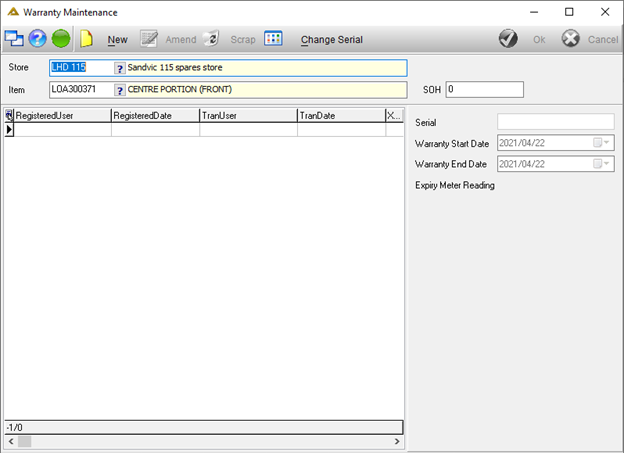Click the Ok checkmark icon
This screenshot has width=624, height=453.
(508, 39)
